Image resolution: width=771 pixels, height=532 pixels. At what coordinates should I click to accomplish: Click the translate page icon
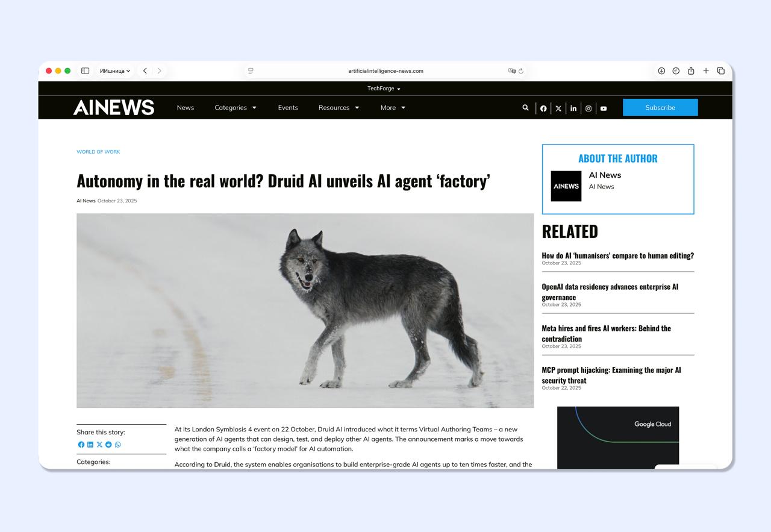pos(511,71)
